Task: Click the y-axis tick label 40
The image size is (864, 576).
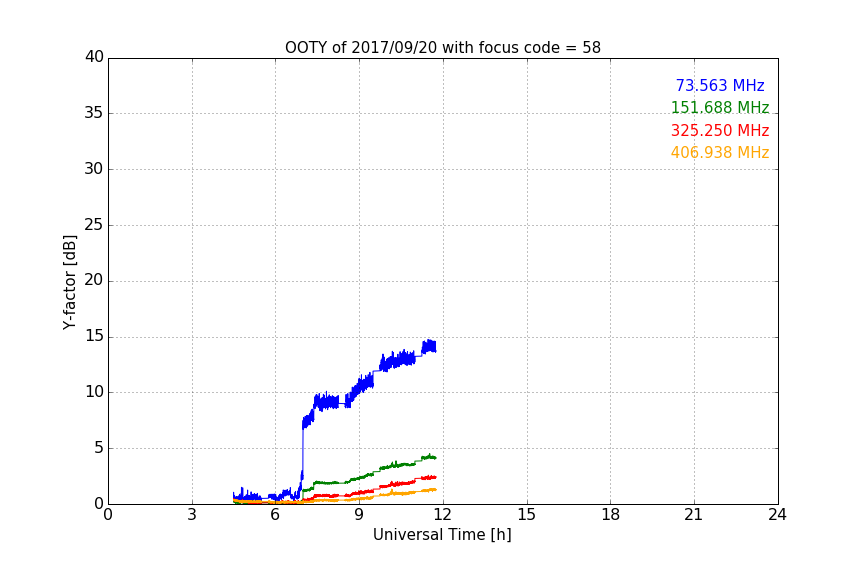Action: point(94,56)
